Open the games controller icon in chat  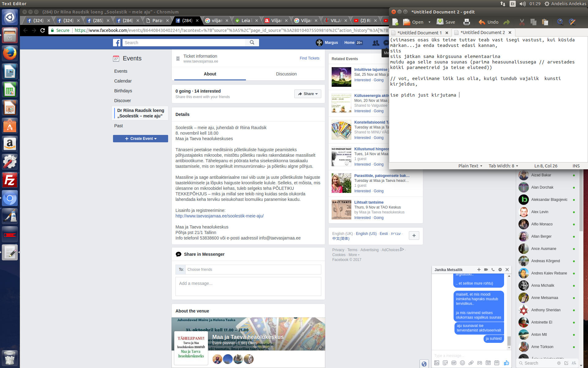coord(480,363)
